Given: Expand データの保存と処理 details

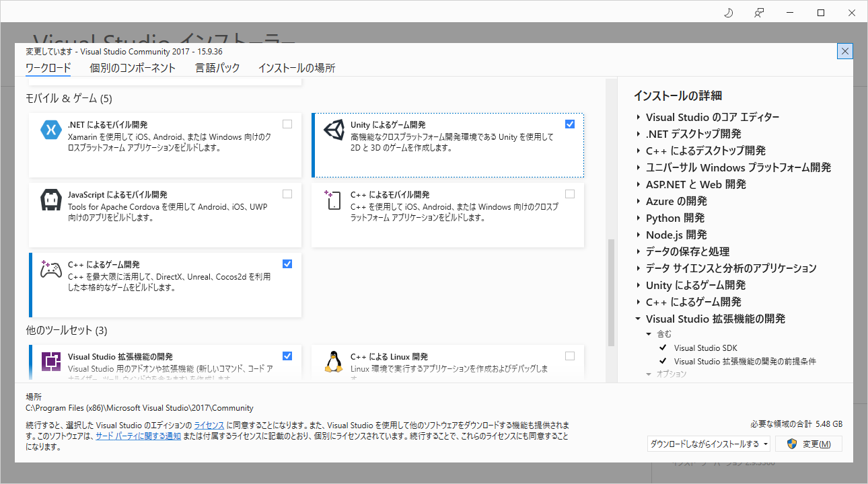Looking at the screenshot, I should point(638,251).
